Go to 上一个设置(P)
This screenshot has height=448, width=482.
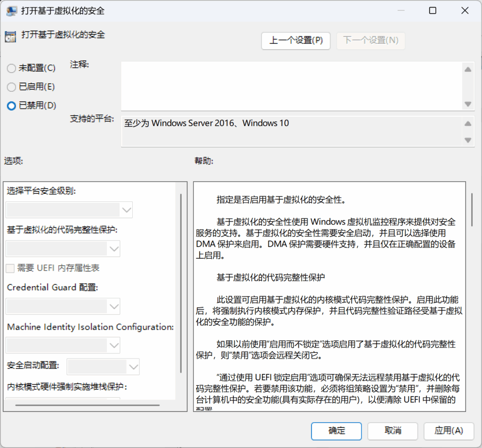(x=296, y=40)
